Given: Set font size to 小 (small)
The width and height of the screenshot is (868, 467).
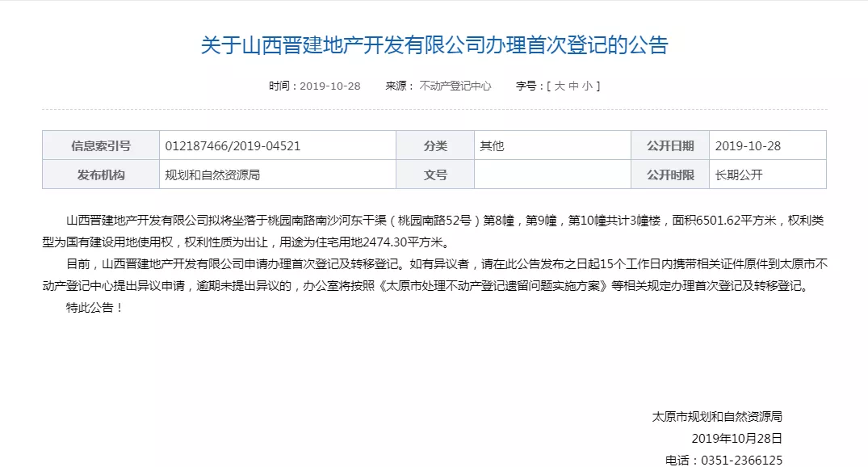Looking at the screenshot, I should [587, 86].
